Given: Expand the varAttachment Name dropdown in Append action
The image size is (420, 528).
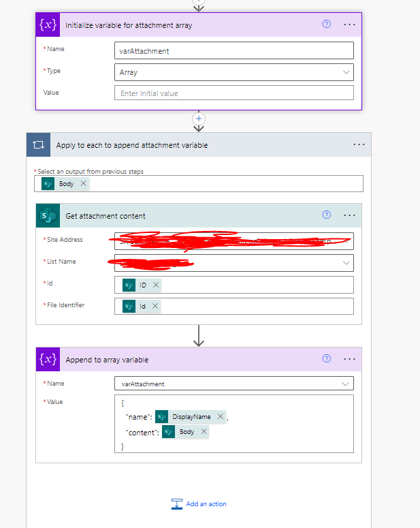Looking at the screenshot, I should pos(345,384).
